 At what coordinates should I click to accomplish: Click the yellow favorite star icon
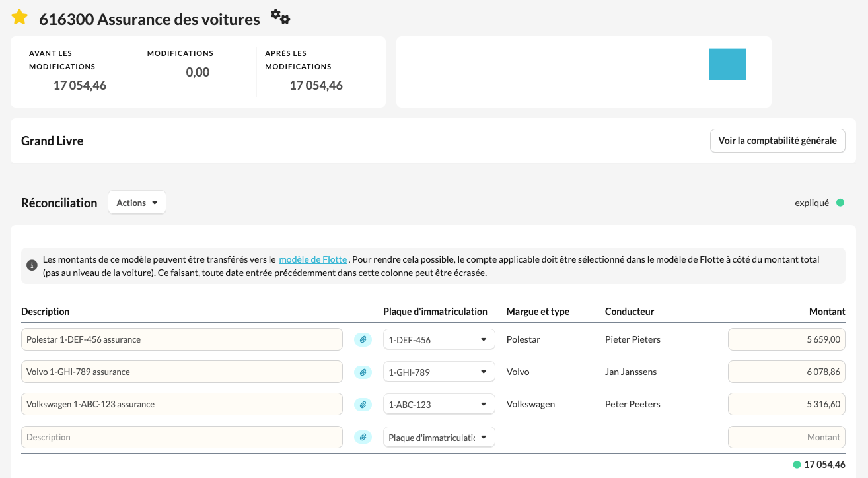click(x=20, y=17)
